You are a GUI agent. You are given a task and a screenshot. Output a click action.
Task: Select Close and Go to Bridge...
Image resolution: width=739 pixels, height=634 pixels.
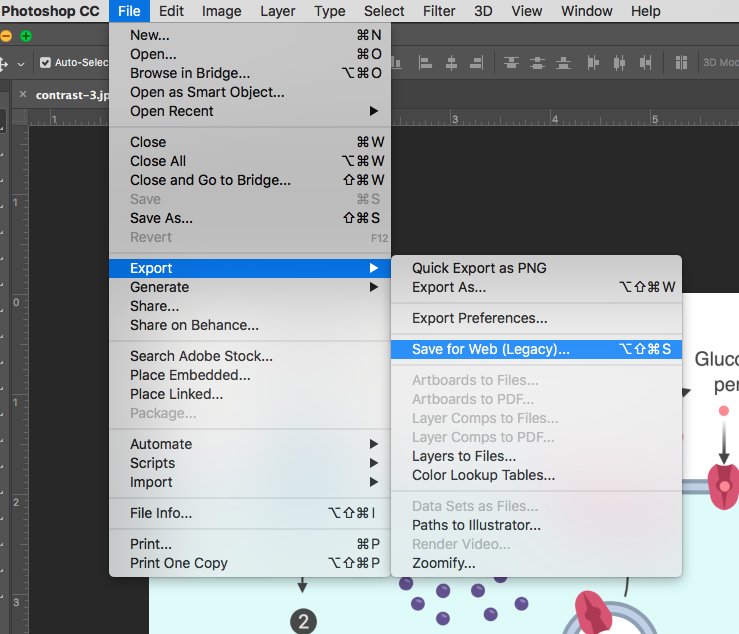[x=250, y=180]
